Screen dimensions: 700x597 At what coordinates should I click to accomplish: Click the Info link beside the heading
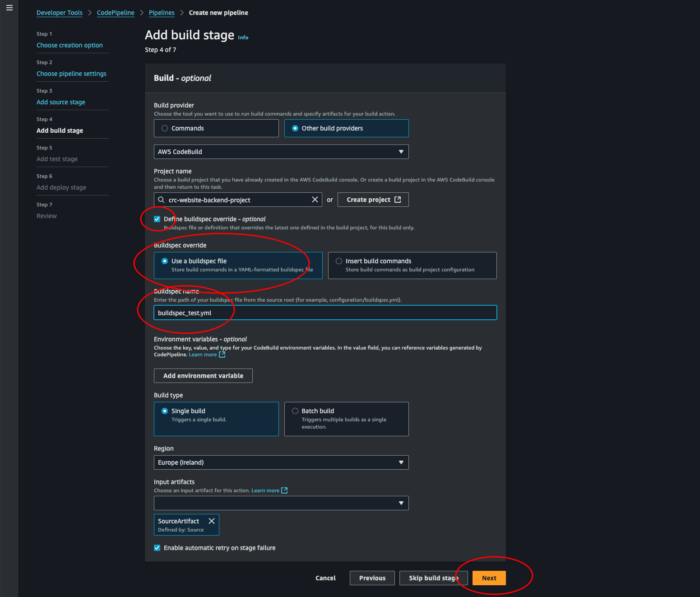click(x=243, y=37)
